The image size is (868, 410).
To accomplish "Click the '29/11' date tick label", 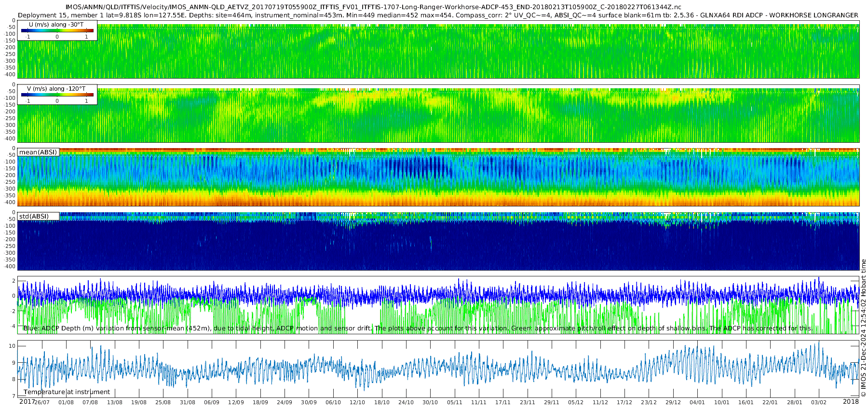I will pos(552,403).
